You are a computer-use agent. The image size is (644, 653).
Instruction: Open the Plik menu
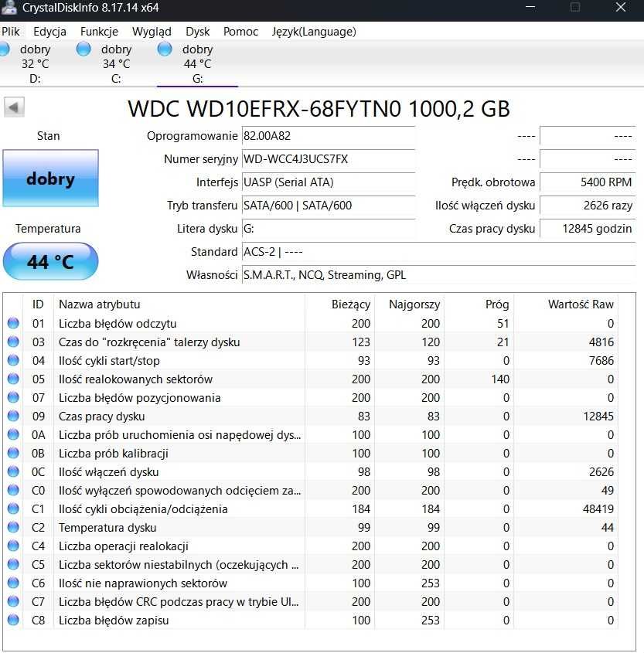(10, 32)
